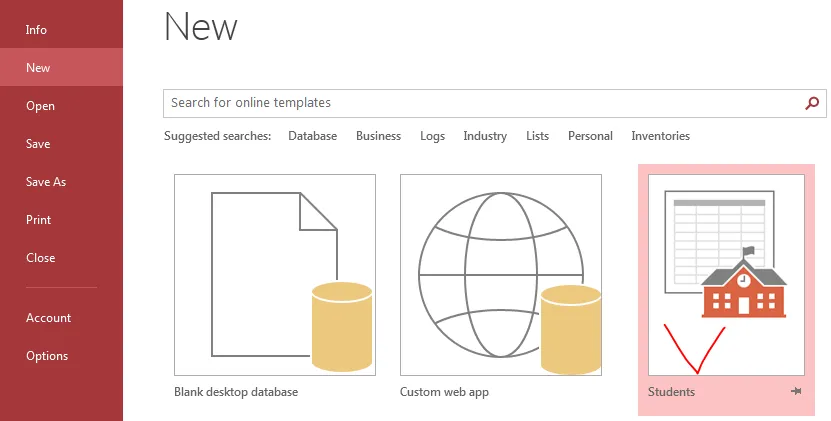This screenshot has height=421, width=831.
Task: Go to Open in the sidebar
Action: tap(40, 106)
